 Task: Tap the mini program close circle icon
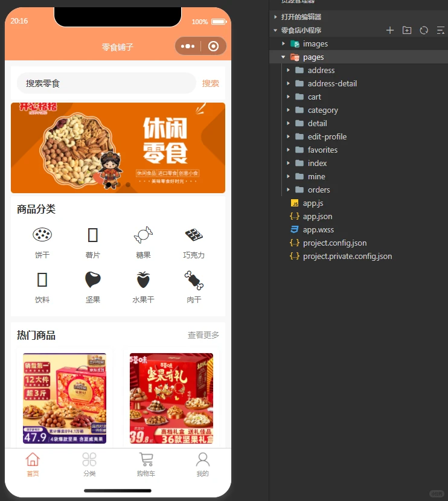(x=214, y=46)
